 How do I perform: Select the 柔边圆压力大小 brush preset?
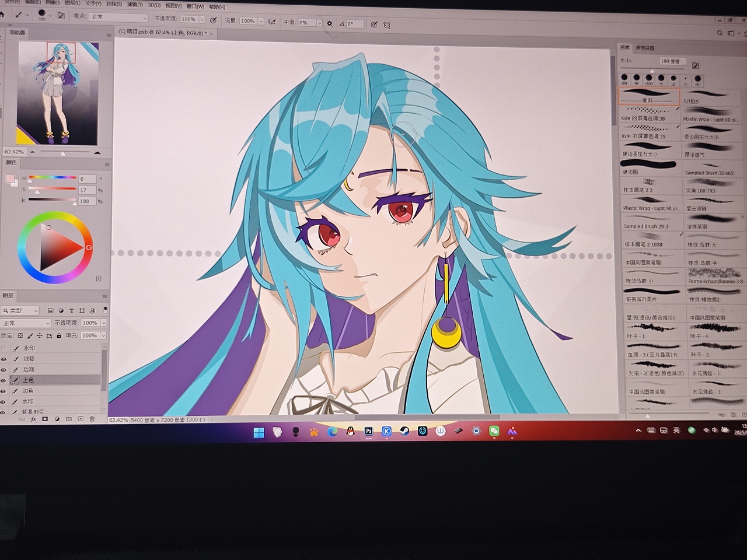click(713, 133)
